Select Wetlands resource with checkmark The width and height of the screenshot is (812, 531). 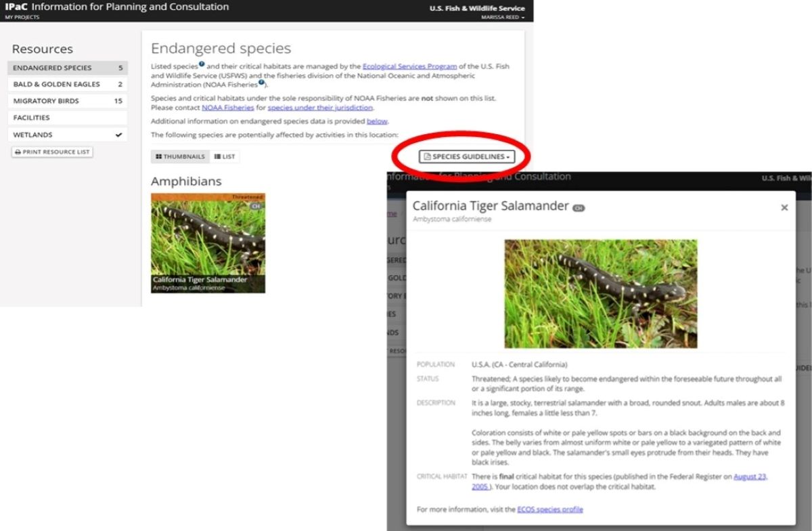click(68, 135)
